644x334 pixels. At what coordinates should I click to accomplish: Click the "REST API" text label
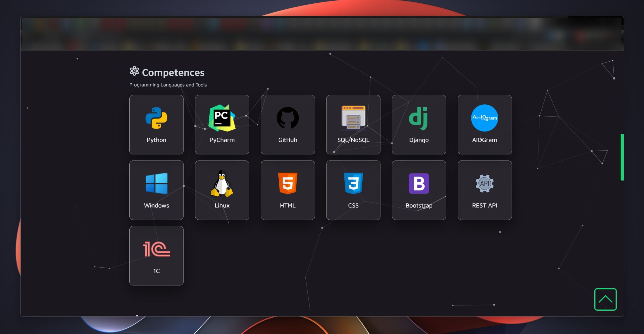pyautogui.click(x=484, y=205)
